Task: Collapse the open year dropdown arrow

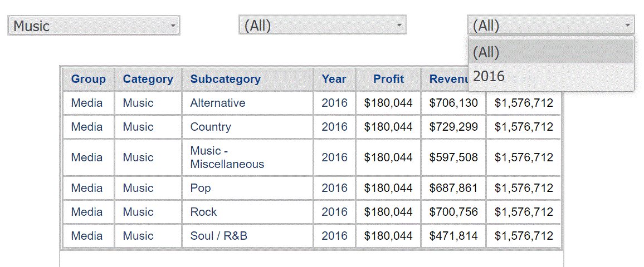Action: [x=627, y=25]
